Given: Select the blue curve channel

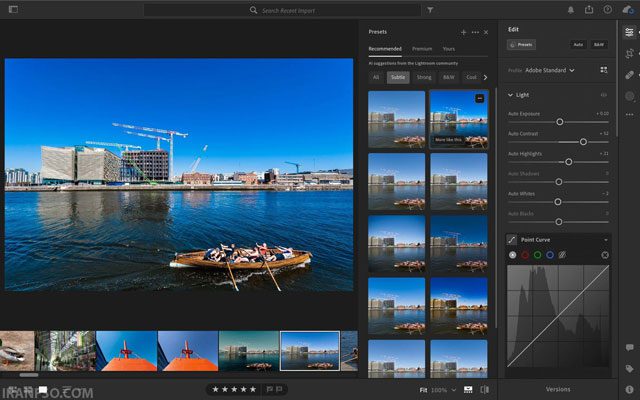Looking at the screenshot, I should [550, 255].
